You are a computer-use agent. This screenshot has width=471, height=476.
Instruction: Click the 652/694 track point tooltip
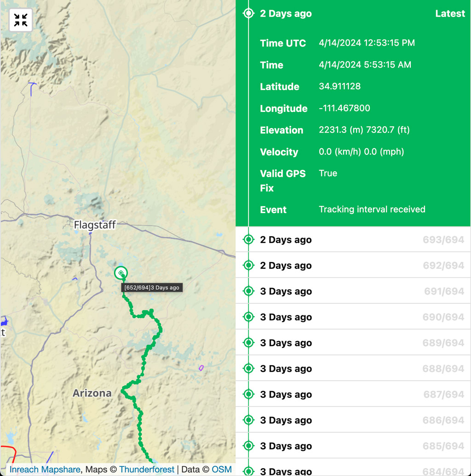pyautogui.click(x=152, y=288)
